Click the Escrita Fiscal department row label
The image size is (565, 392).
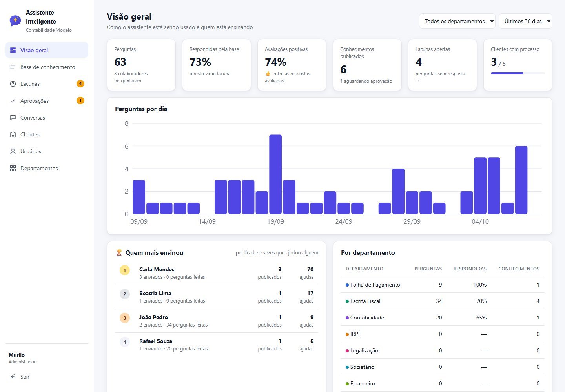click(x=365, y=301)
